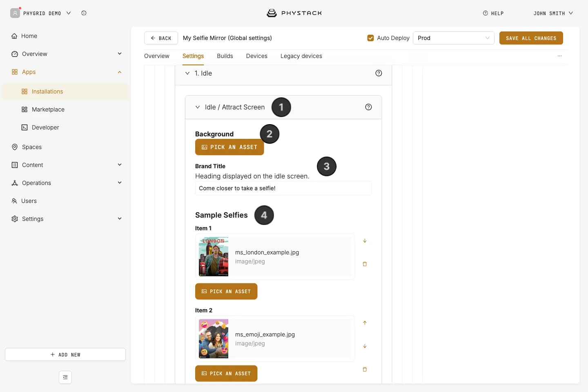Click Save All Changes

point(531,38)
